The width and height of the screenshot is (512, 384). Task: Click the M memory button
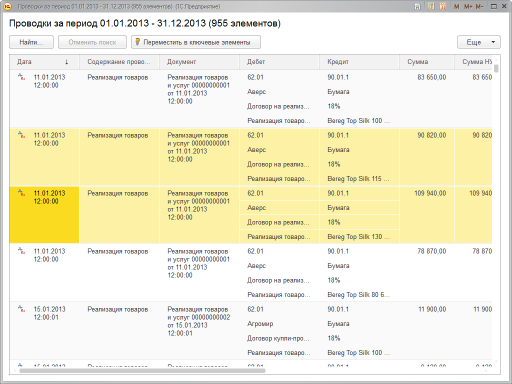pos(457,6)
